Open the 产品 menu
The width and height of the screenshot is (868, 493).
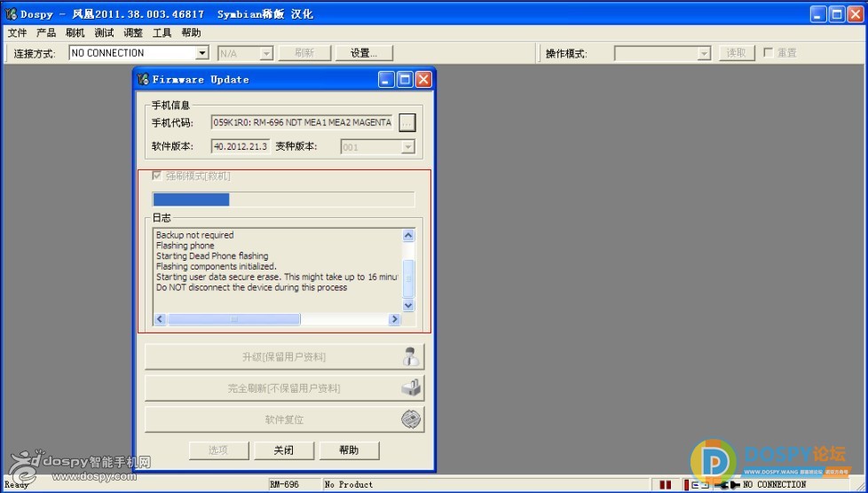[x=46, y=33]
